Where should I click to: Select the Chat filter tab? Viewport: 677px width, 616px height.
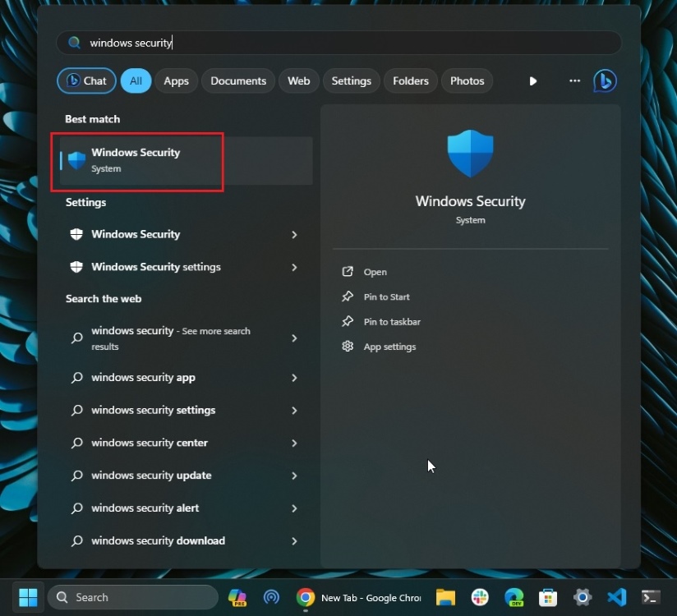[x=86, y=80]
